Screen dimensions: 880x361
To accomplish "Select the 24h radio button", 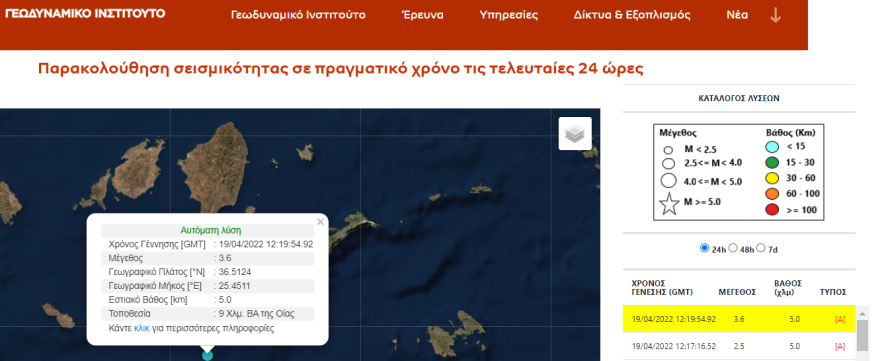I will click(705, 248).
